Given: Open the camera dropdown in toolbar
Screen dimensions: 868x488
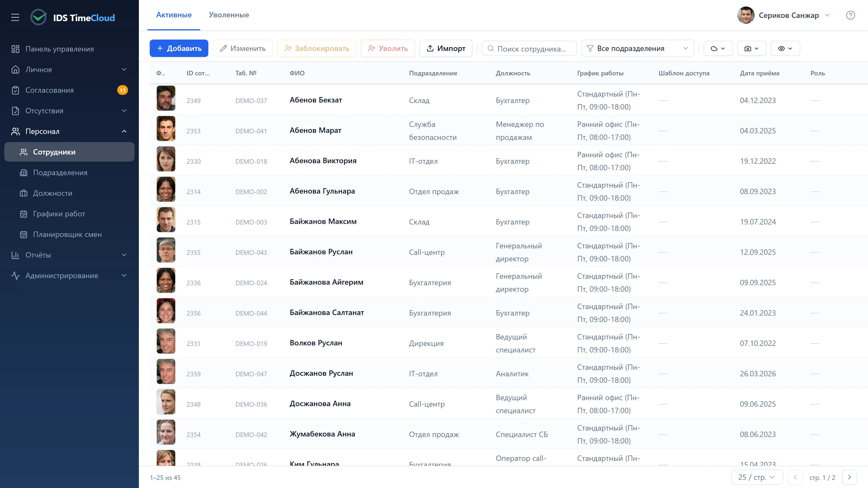Looking at the screenshot, I should click(x=751, y=49).
